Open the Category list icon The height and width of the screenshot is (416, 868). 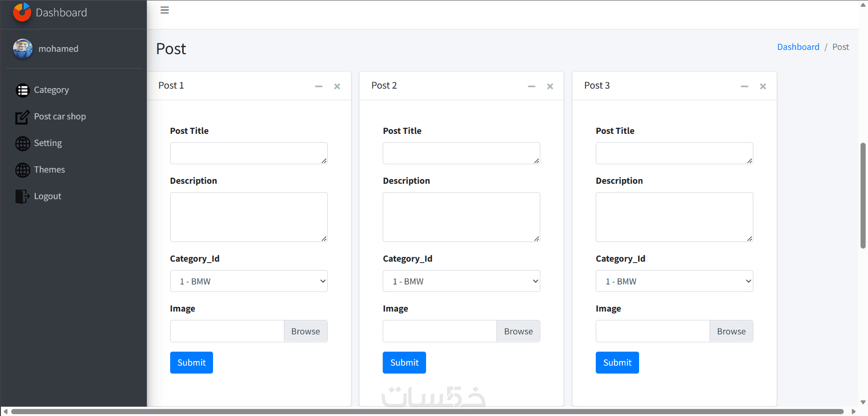(22, 90)
